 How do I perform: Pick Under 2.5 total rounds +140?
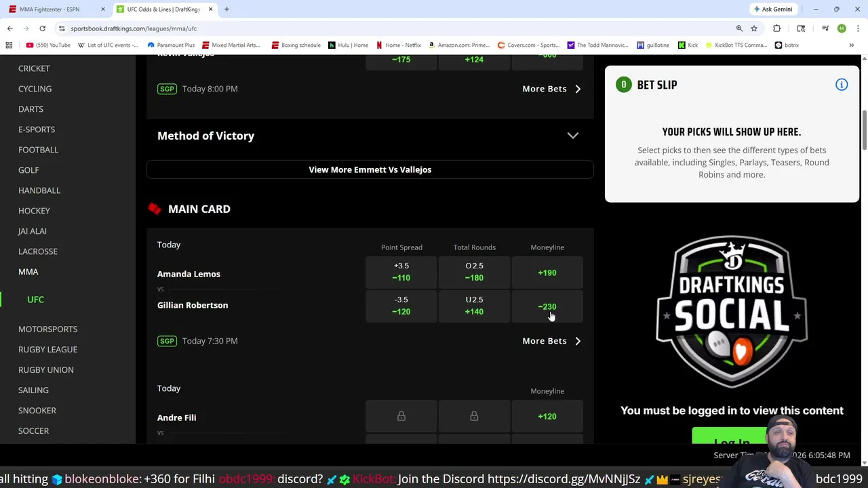pyautogui.click(x=474, y=306)
